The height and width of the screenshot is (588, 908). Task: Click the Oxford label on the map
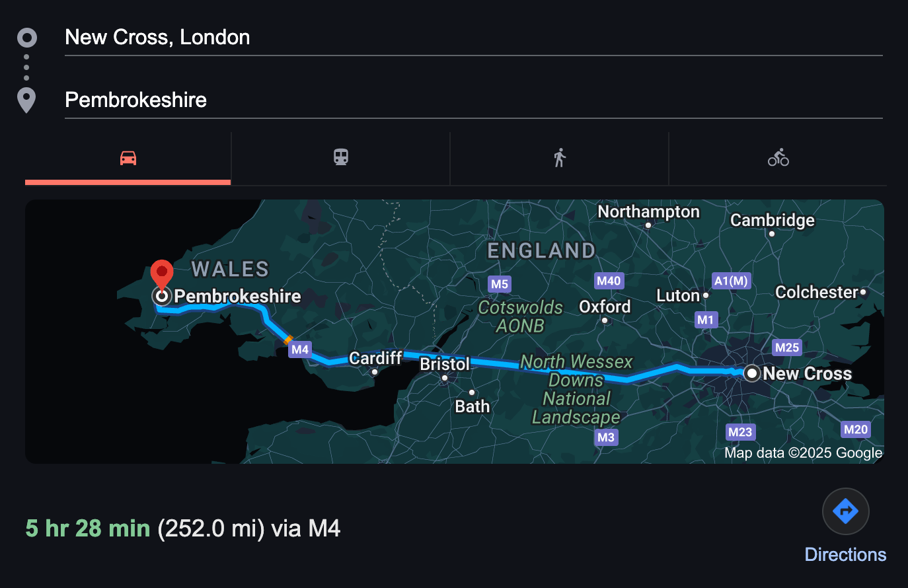click(x=605, y=307)
